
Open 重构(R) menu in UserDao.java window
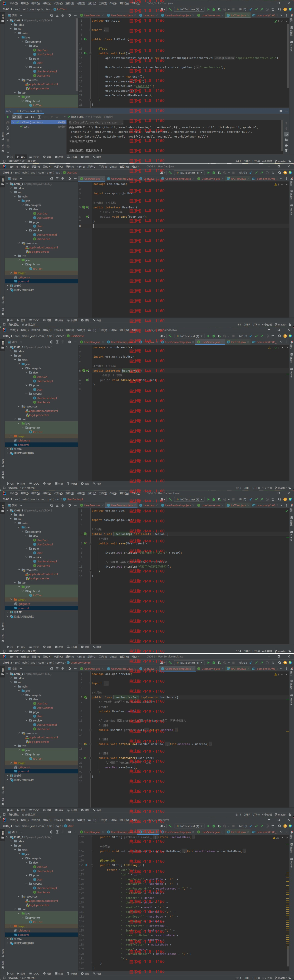click(x=70, y=167)
